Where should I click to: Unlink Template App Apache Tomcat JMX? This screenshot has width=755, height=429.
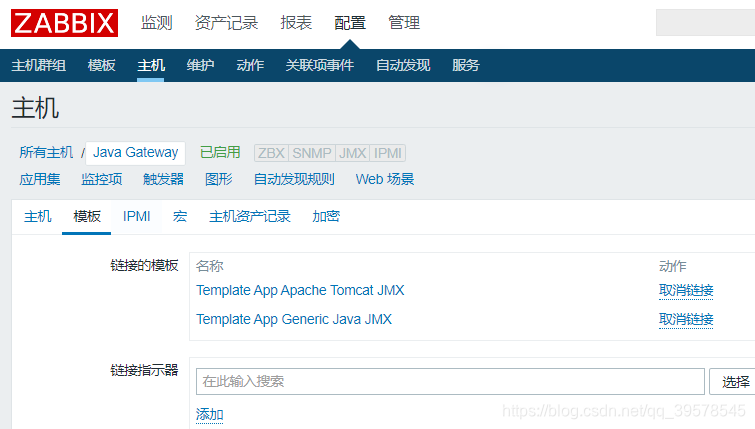point(686,290)
